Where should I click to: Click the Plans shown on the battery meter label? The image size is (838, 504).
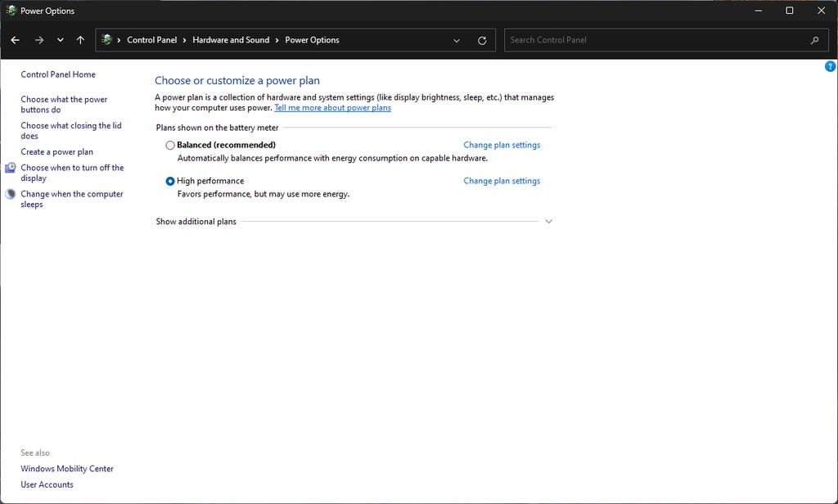coord(217,128)
